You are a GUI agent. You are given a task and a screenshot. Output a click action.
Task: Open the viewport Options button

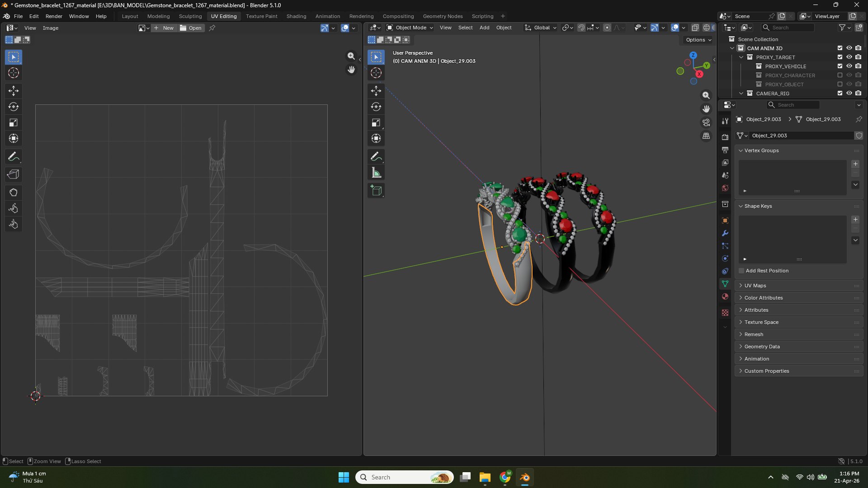pos(698,40)
